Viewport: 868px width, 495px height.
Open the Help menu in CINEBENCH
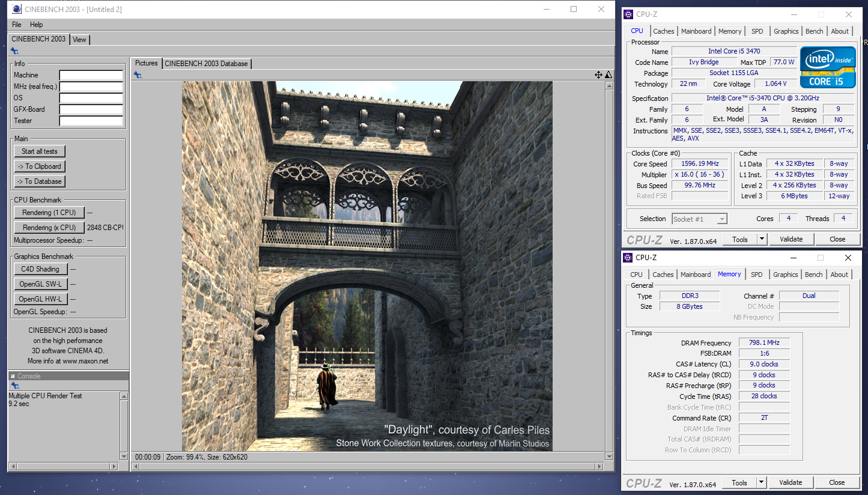[x=37, y=25]
